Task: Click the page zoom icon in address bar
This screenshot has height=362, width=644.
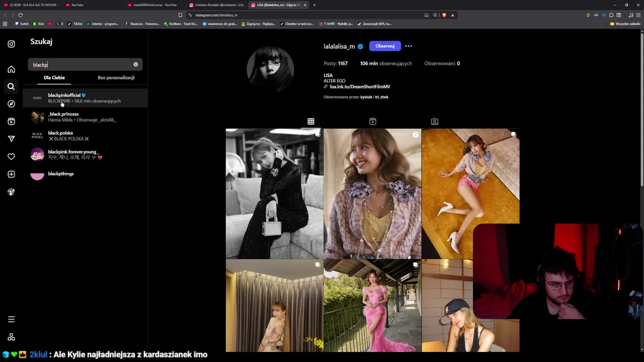Action: (x=435, y=15)
